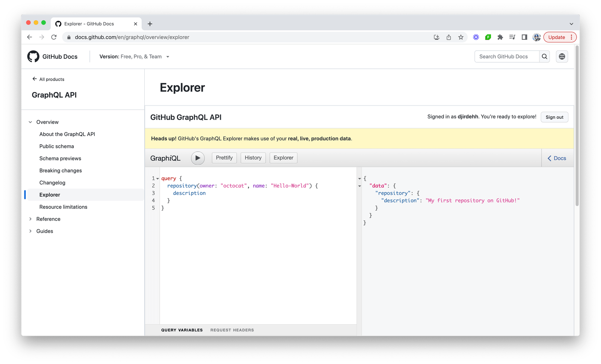The height and width of the screenshot is (364, 601).
Task: Click the site lock icon in address bar
Action: [69, 37]
